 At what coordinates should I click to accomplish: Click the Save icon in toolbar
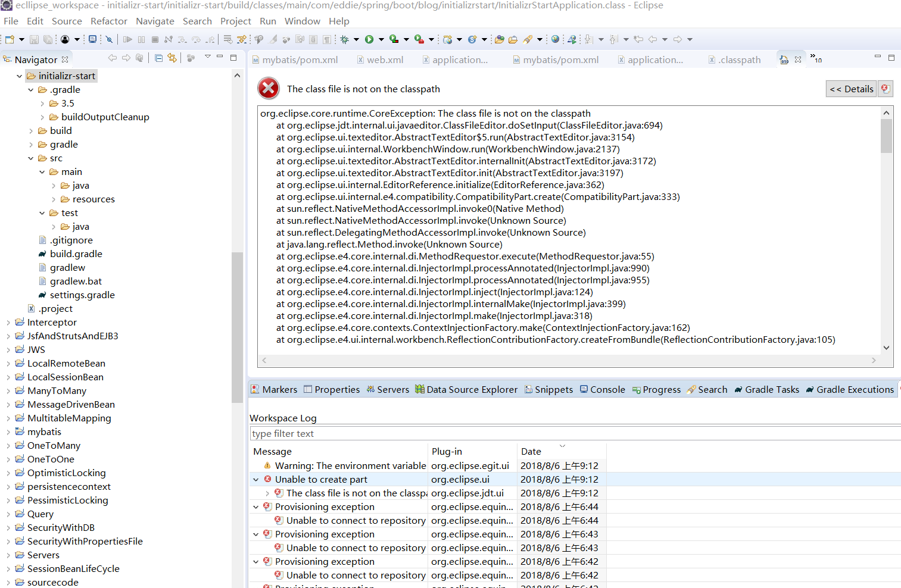(34, 39)
